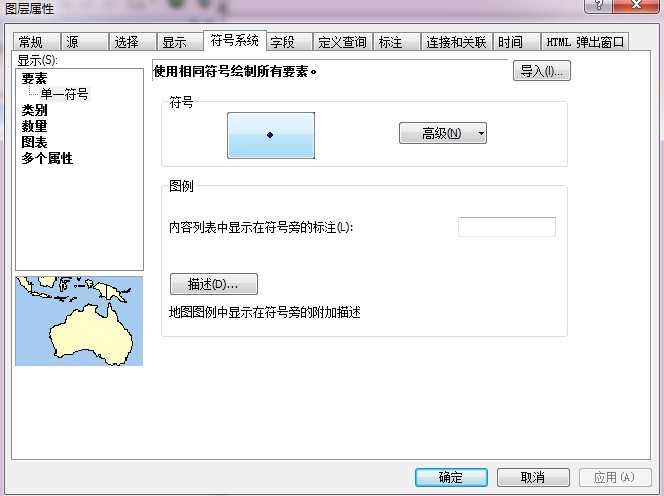Open the 字段 tab
The image size is (664, 496).
pyautogui.click(x=290, y=42)
